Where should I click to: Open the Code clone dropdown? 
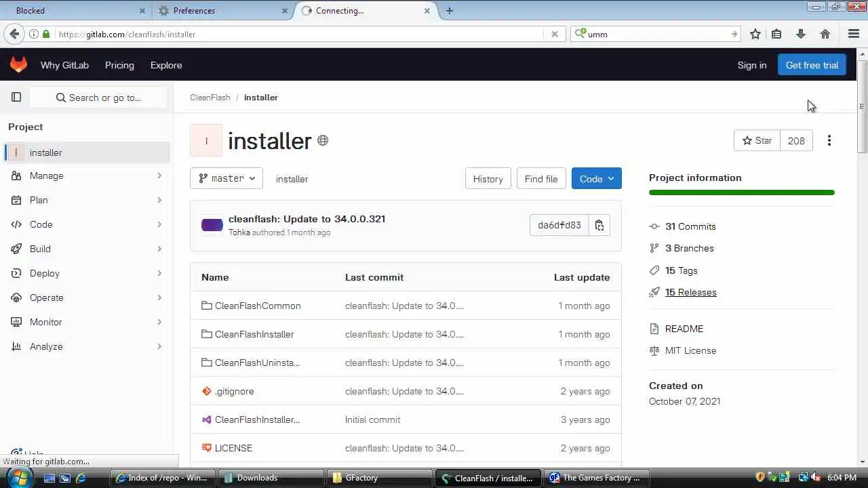coord(597,178)
